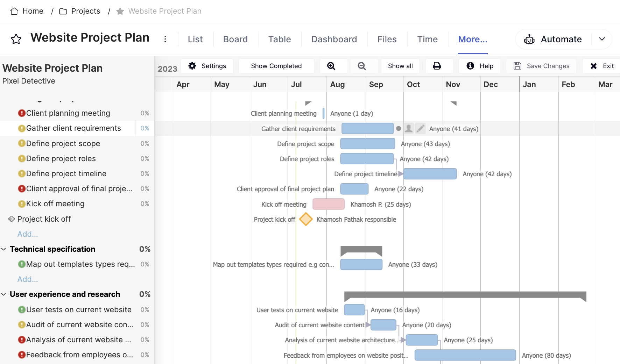Toggle status of User tests on current website
Viewport: 620px width, 364px height.
(22, 310)
